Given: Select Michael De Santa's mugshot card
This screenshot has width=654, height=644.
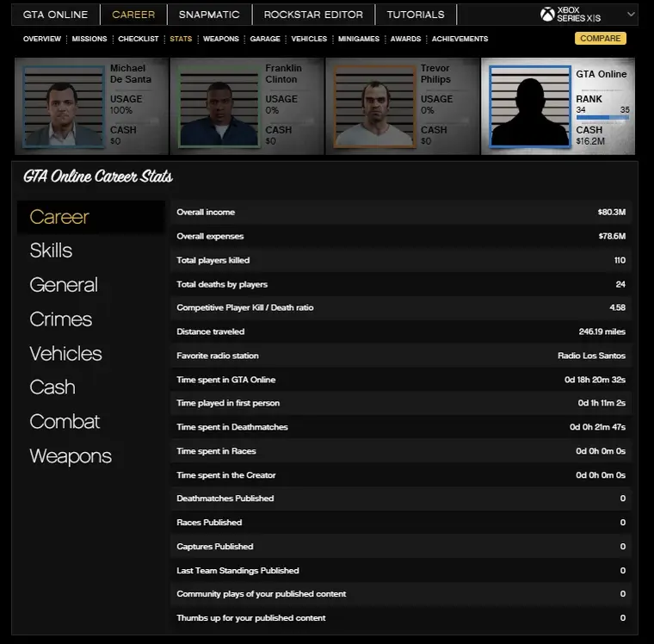Looking at the screenshot, I should pos(92,106).
